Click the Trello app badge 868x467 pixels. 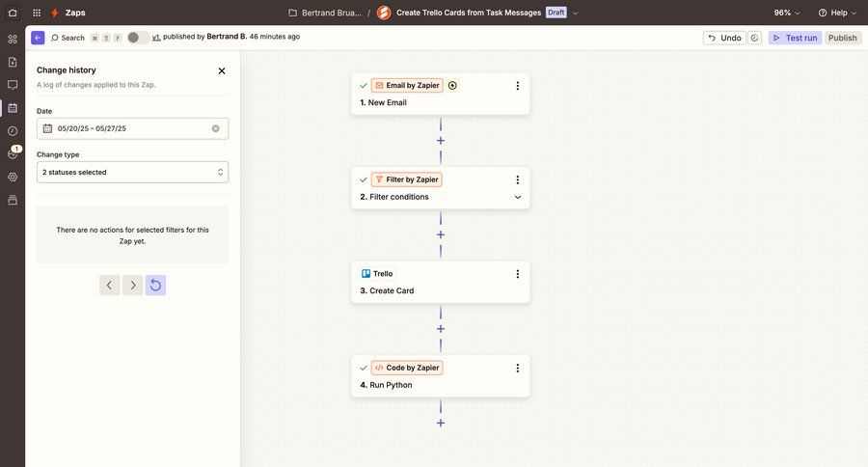[x=377, y=274]
